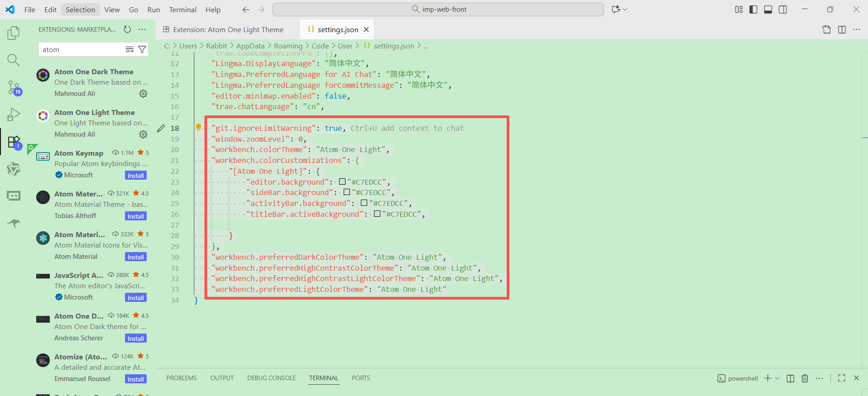The image size is (868, 396).
Task: Create a new terminal with plus button
Action: click(768, 378)
